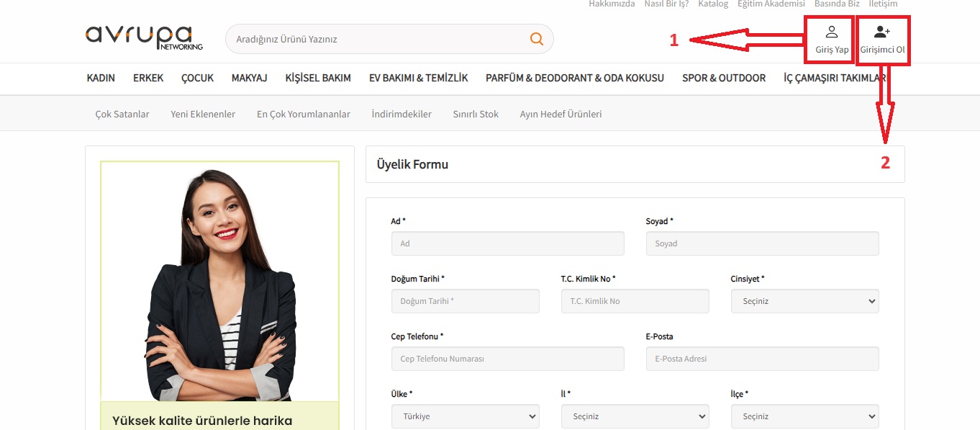Click the orange search magnifier icon
This screenshot has height=430, width=980.
point(536,39)
